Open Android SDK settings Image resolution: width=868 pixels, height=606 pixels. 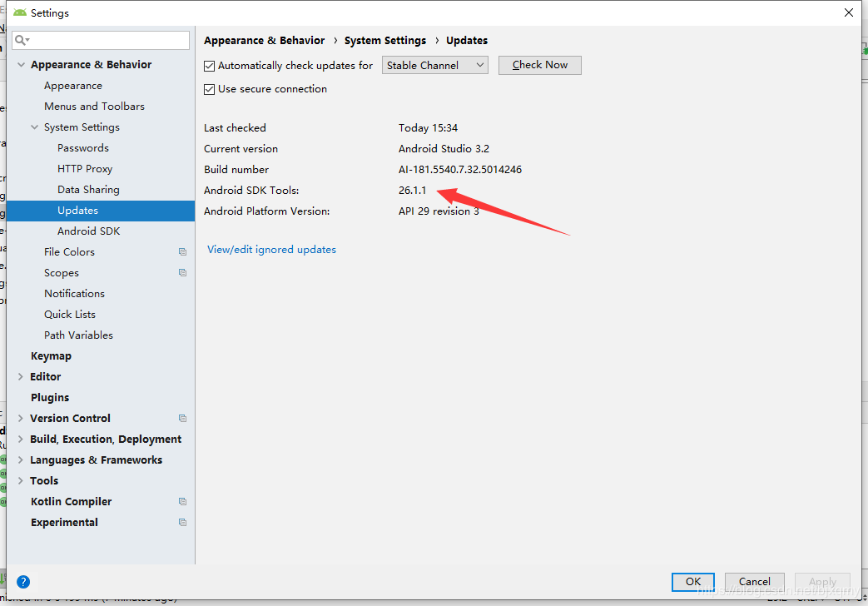(x=88, y=231)
